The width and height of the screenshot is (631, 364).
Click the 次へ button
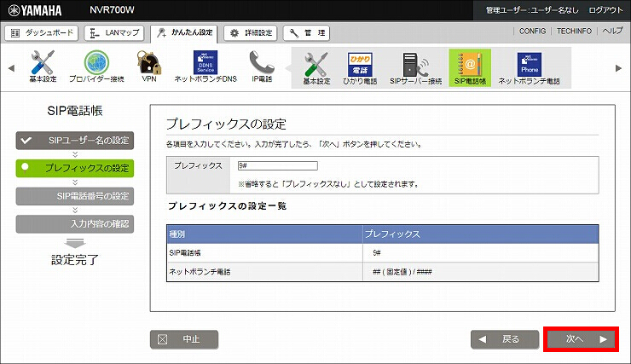tap(581, 339)
